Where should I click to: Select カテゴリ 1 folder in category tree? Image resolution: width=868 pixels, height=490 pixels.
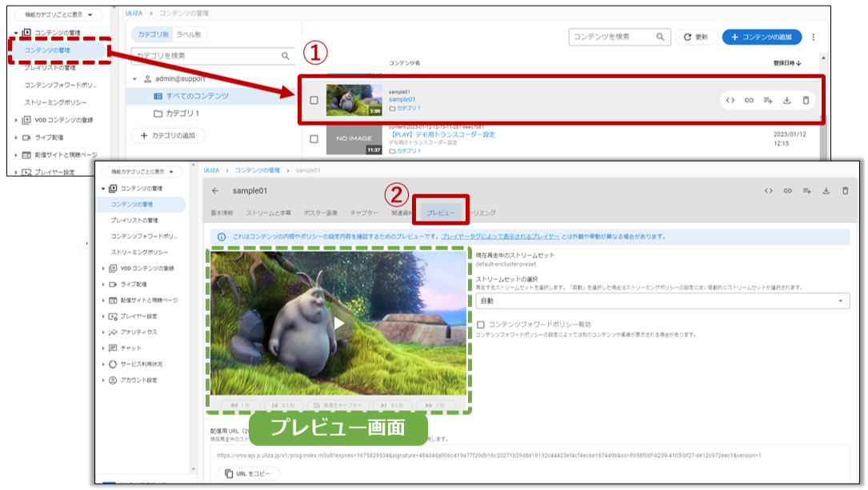click(176, 114)
